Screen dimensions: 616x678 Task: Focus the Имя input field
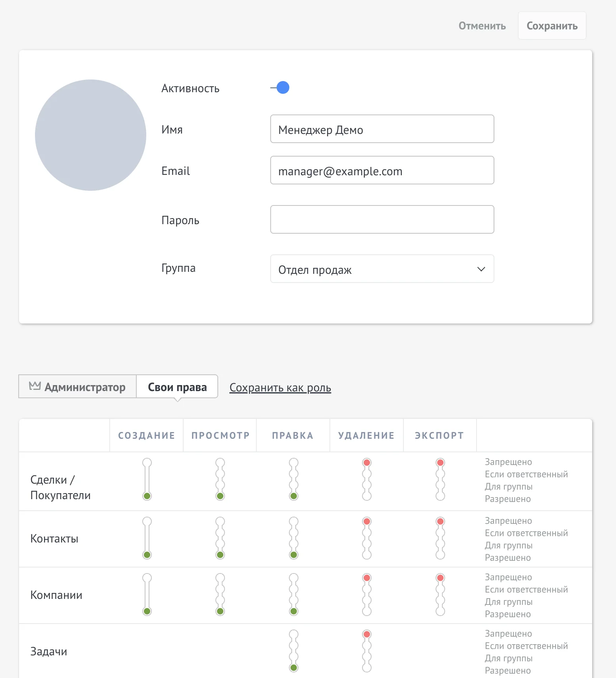(382, 129)
